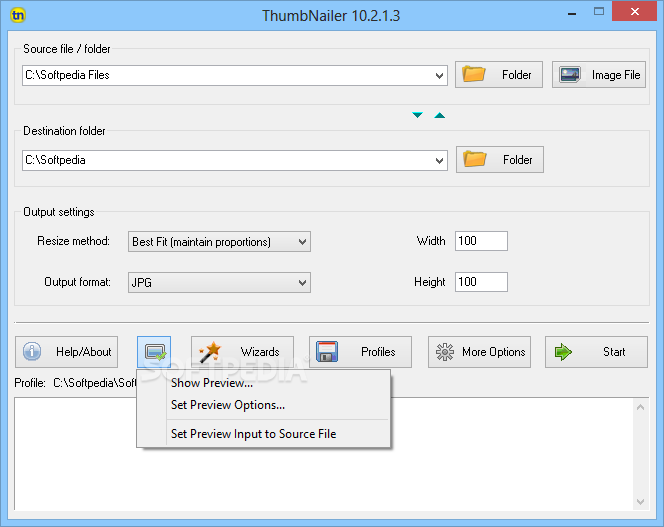Browse destination Folder button

coord(500,160)
